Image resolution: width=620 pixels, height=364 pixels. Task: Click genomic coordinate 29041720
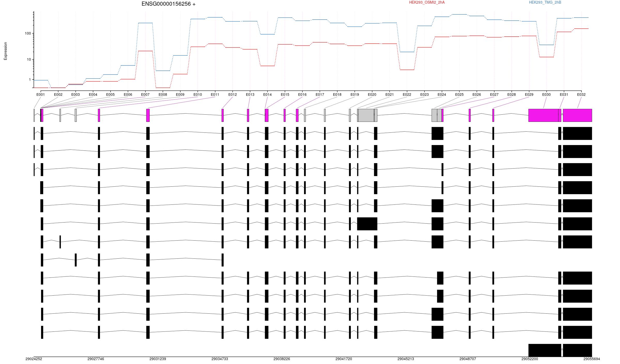[344, 359]
